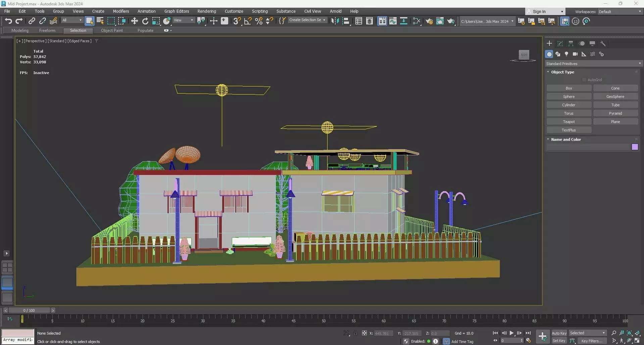Click the Teapot primitive button
The image size is (644, 345).
[569, 122]
